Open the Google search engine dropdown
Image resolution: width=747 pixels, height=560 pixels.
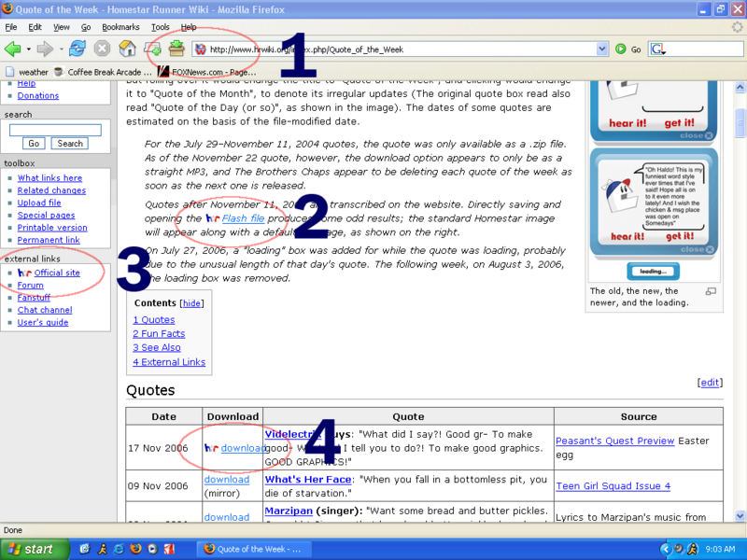[658, 49]
